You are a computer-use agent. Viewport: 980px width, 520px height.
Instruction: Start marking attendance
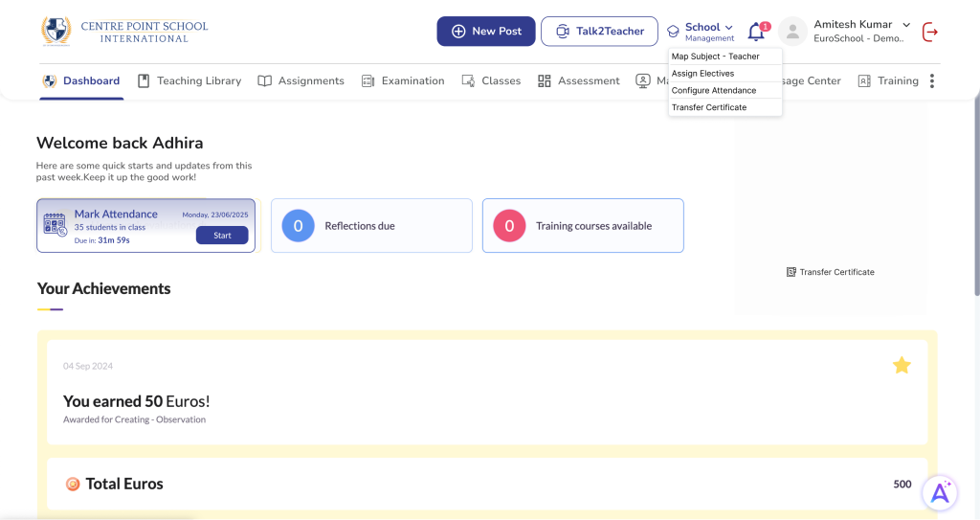click(x=222, y=236)
